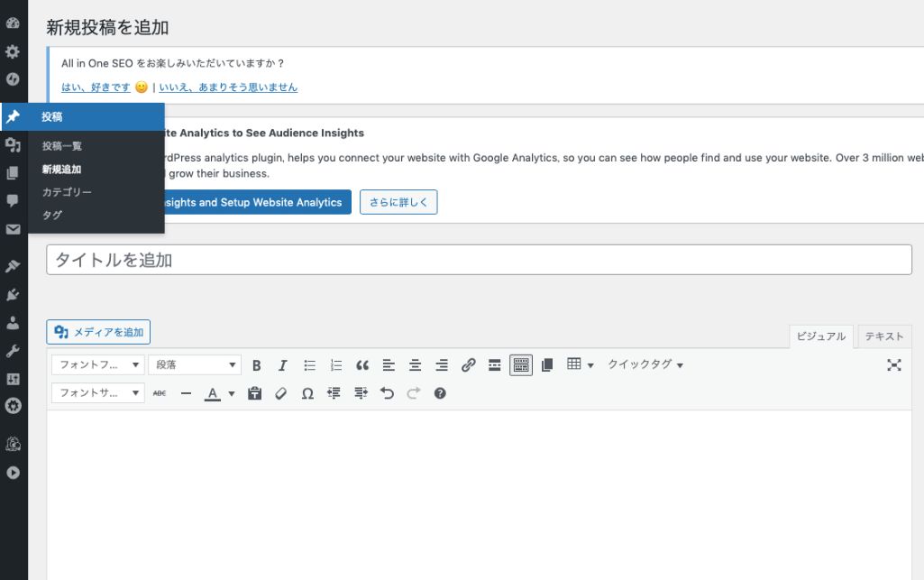Toggle the toolbar toggle (kitchen sink) button
This screenshot has width=924, height=580.
coord(521,365)
